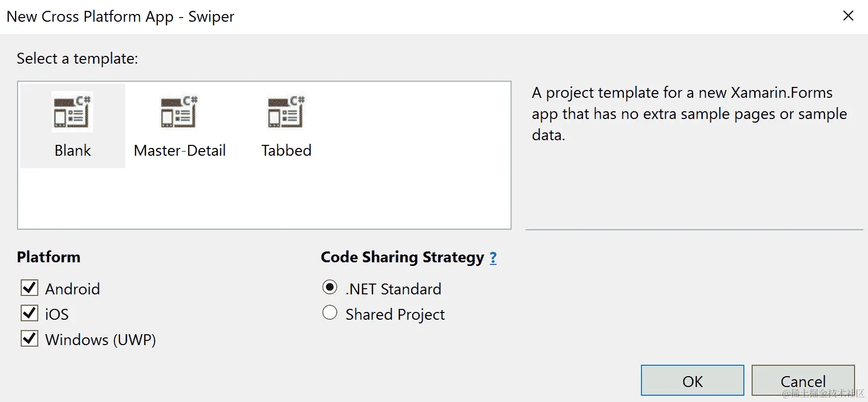Click the dialog title bar text
868x402 pixels.
(x=120, y=17)
